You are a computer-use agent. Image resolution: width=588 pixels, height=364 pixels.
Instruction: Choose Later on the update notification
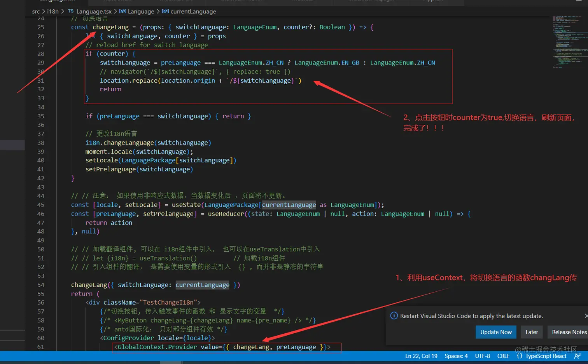(532, 332)
